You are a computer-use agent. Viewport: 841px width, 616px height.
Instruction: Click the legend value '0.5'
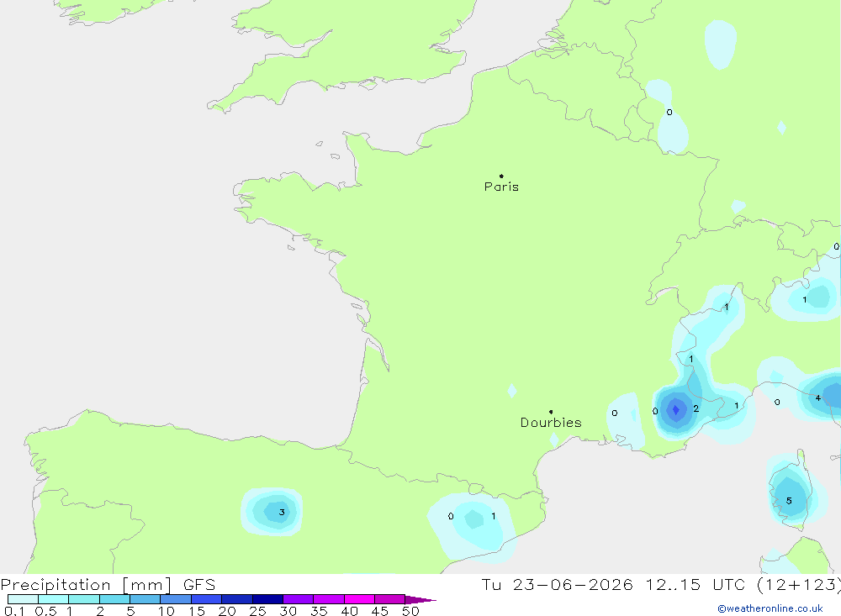tap(45, 611)
